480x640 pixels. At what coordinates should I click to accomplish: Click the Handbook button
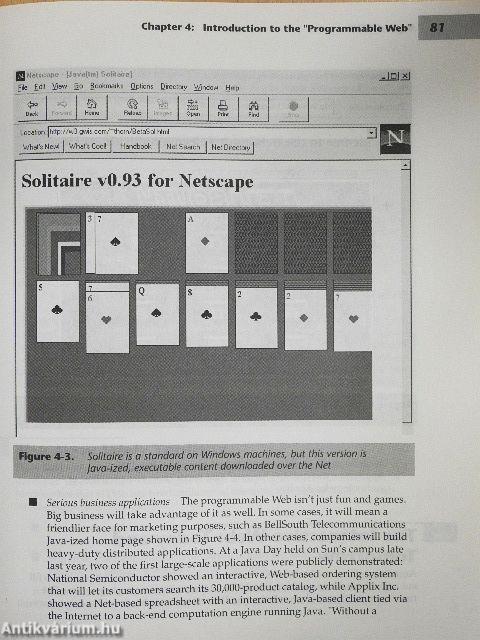click(x=136, y=146)
